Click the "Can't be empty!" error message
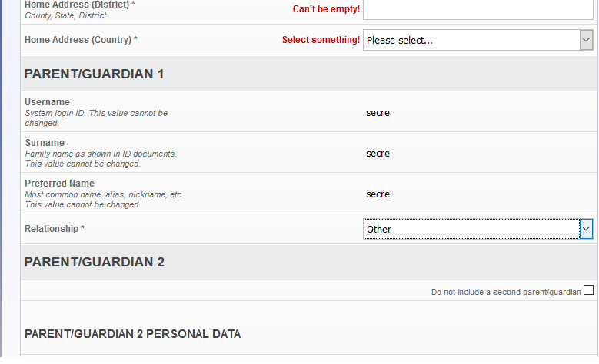 (326, 9)
